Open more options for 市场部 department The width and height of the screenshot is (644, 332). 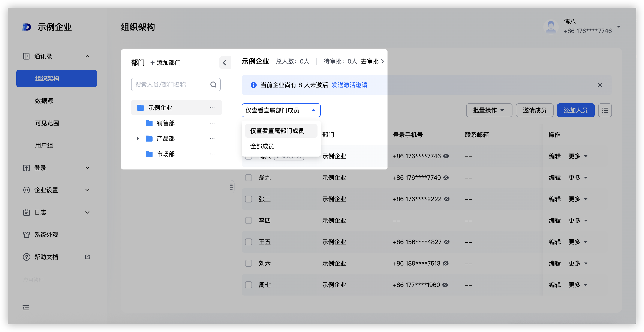[x=212, y=154]
